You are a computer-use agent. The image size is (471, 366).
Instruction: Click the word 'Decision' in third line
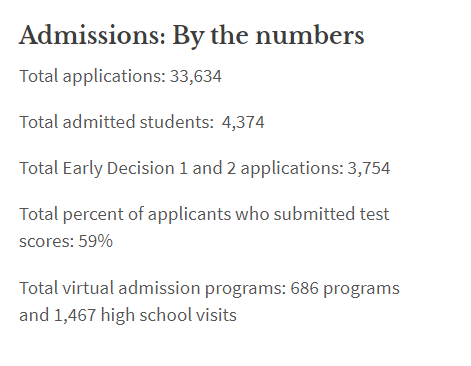141,168
